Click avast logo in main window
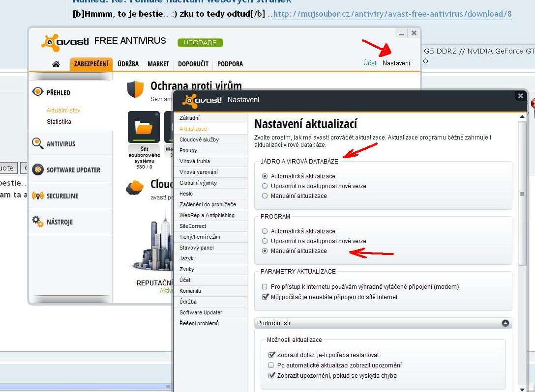Viewport: 535px width, 392px height. 65,42
